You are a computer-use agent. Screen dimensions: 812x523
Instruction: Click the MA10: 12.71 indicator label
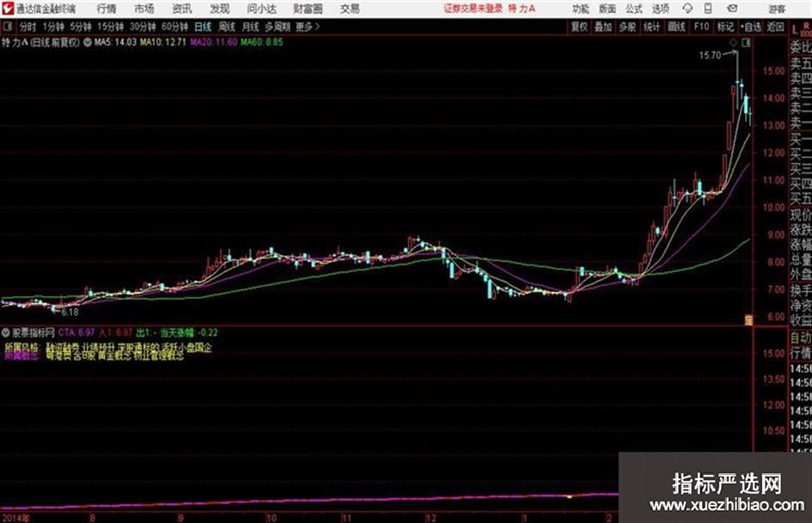click(x=163, y=42)
